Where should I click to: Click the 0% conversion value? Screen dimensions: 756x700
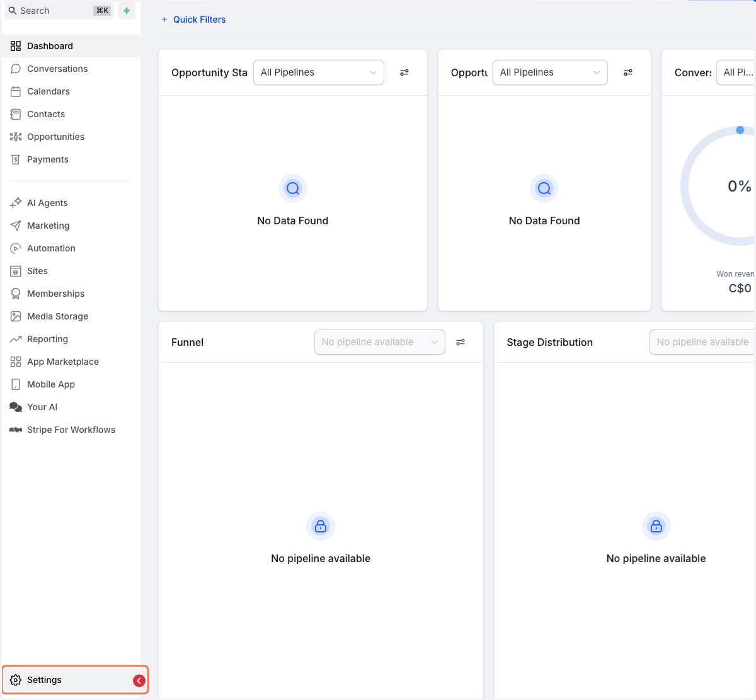(740, 186)
